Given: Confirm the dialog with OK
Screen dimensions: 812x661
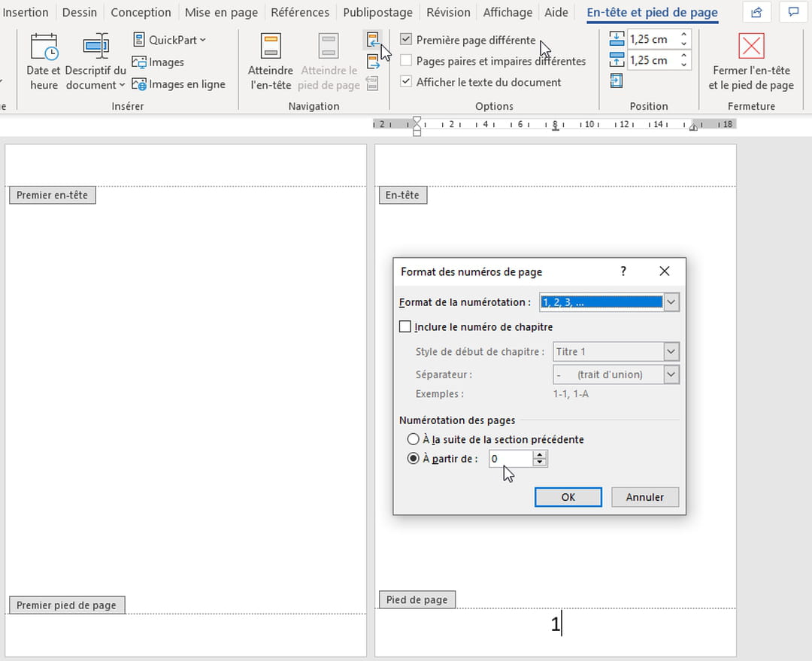Looking at the screenshot, I should tap(568, 497).
